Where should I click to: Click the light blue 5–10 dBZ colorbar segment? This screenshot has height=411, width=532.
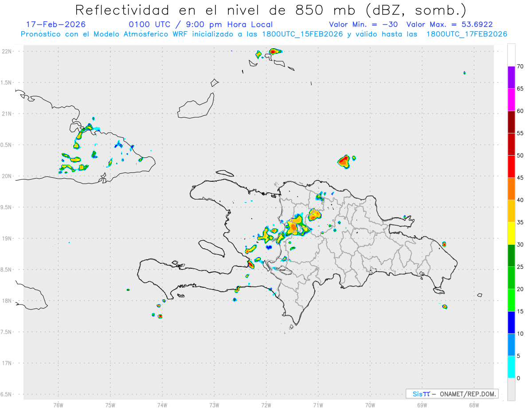pos(511,344)
